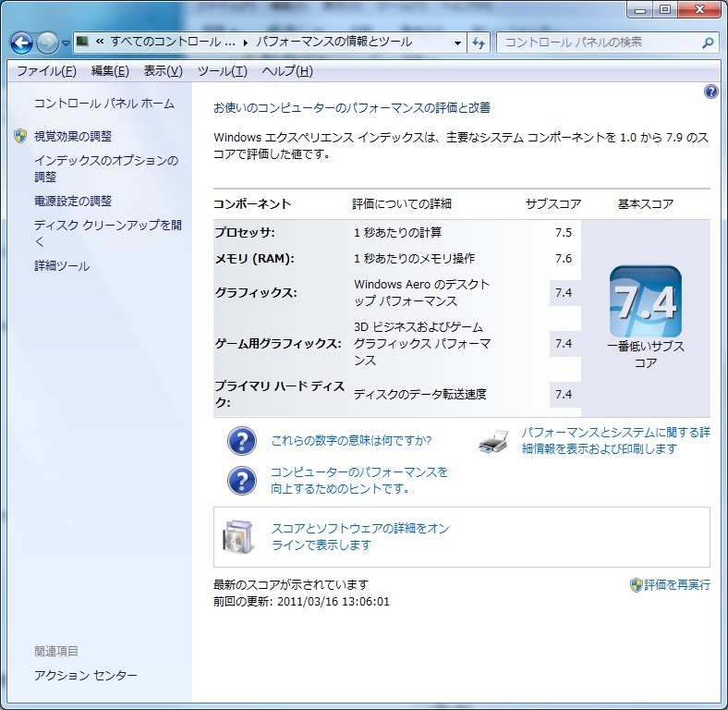Screen dimensions: 728x710
Task: Click 評価を再実行 to rerun assessment
Action: tap(677, 585)
